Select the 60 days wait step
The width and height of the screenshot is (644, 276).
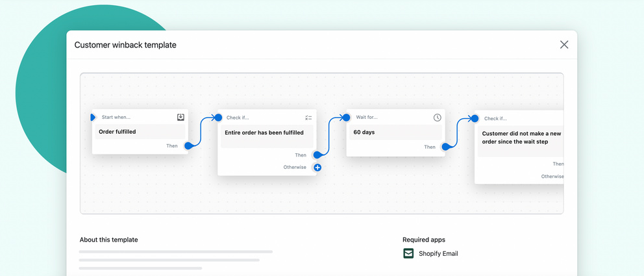(x=395, y=132)
